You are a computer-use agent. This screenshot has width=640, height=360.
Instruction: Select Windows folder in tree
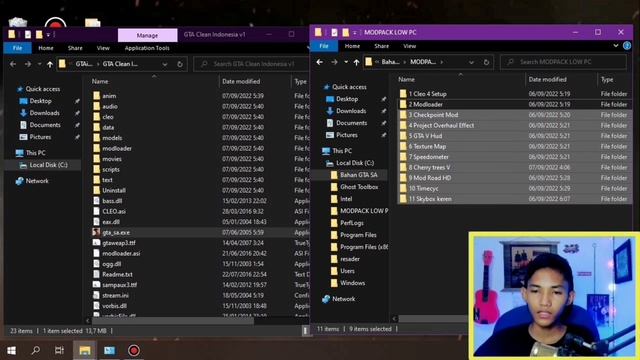[352, 283]
